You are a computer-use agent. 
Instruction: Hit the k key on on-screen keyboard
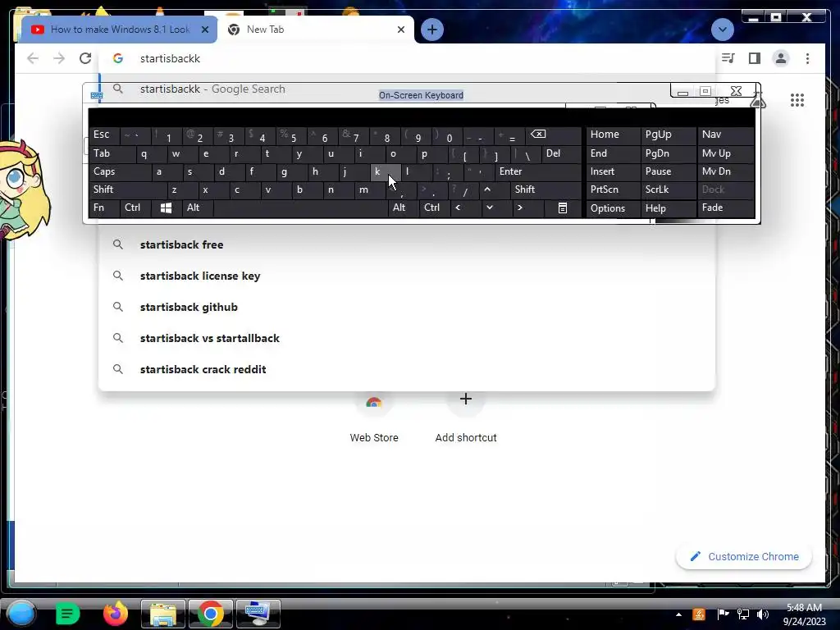pyautogui.click(x=386, y=171)
